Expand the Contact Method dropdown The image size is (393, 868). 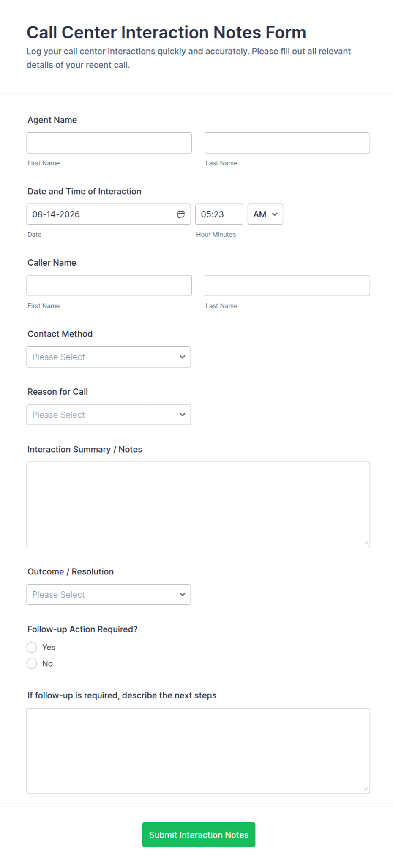pyautogui.click(x=109, y=357)
